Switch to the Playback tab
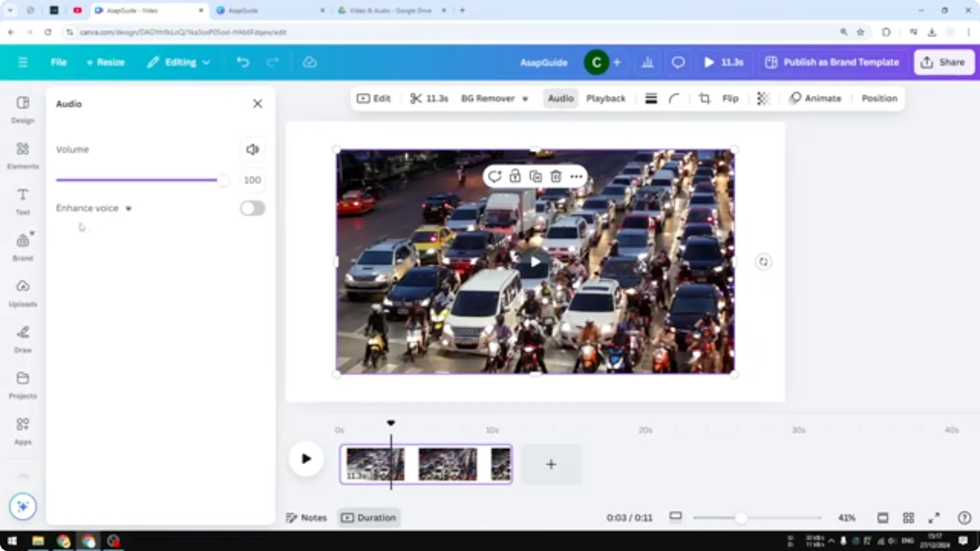980x551 pixels. pyautogui.click(x=606, y=99)
